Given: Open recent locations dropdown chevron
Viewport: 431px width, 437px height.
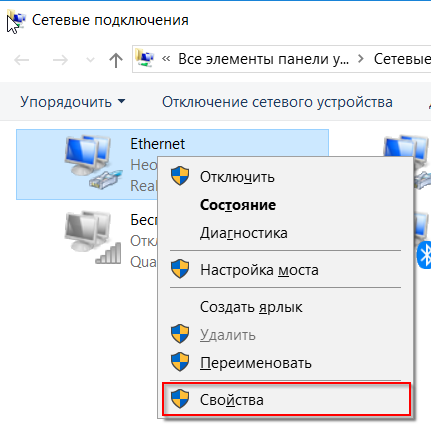Looking at the screenshot, I should [90, 60].
